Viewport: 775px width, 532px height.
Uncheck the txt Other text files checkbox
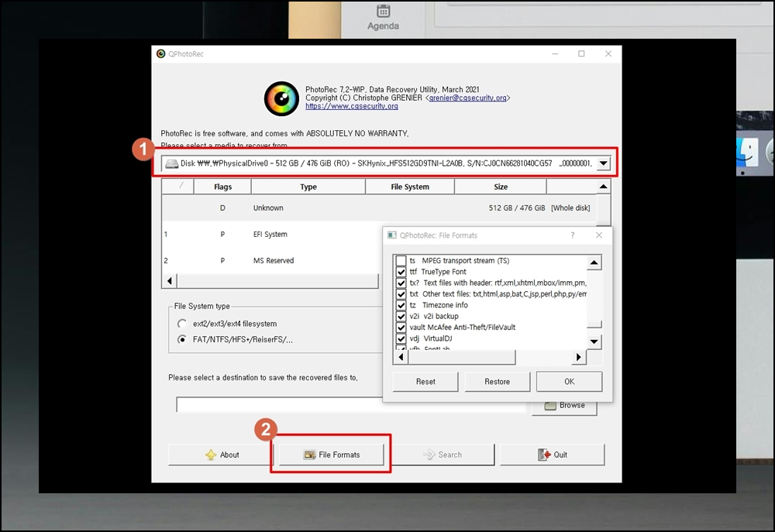pyautogui.click(x=401, y=294)
